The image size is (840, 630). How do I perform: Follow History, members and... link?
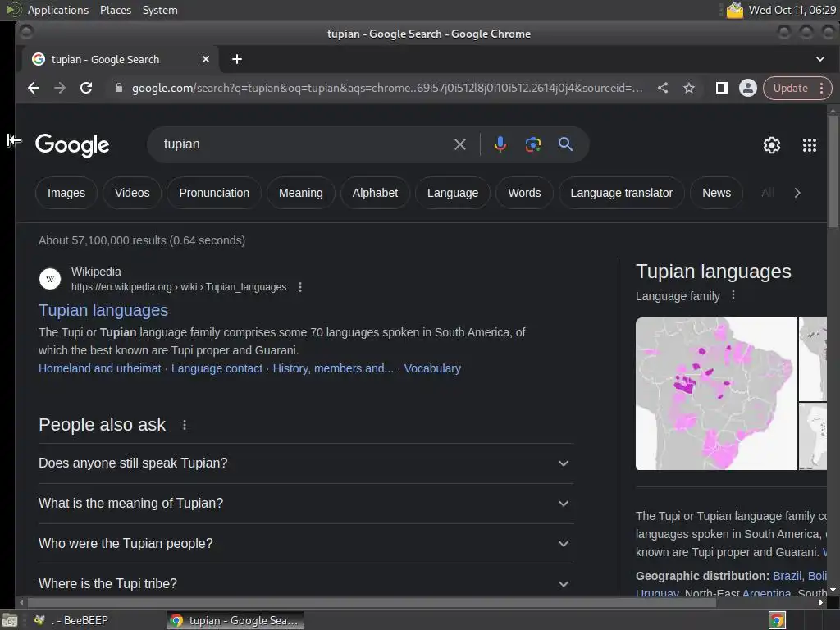[333, 368]
